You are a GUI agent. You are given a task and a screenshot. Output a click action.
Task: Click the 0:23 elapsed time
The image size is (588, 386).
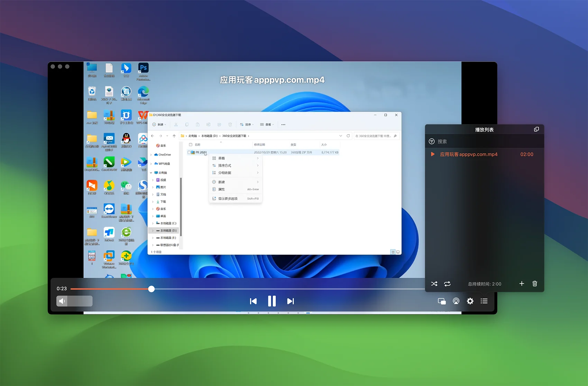pos(62,288)
